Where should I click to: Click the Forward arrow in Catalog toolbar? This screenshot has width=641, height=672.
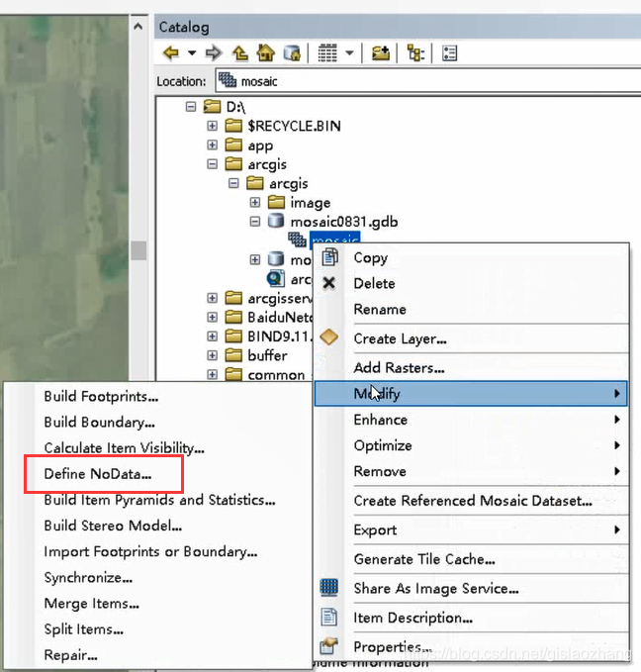click(x=214, y=53)
